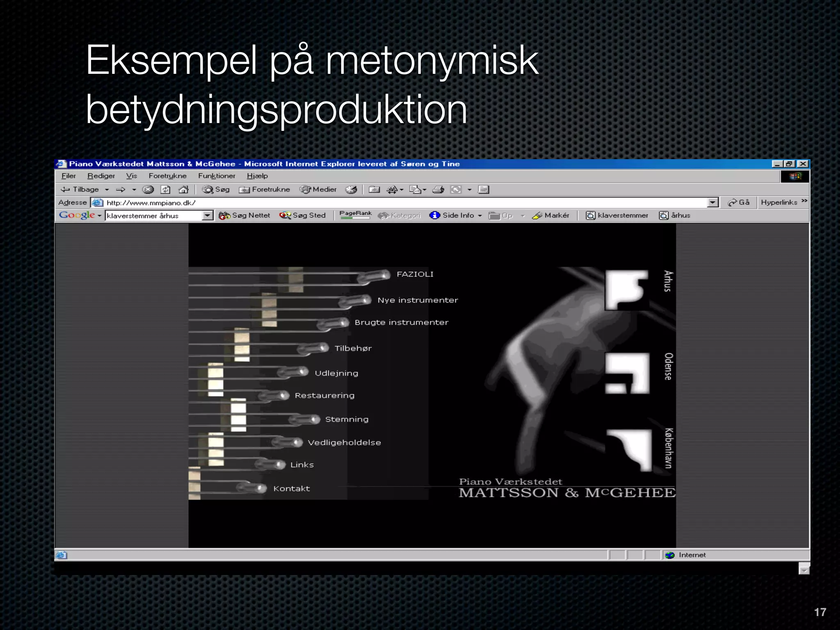Click the History toolbar icon
The height and width of the screenshot is (630, 840).
351,189
